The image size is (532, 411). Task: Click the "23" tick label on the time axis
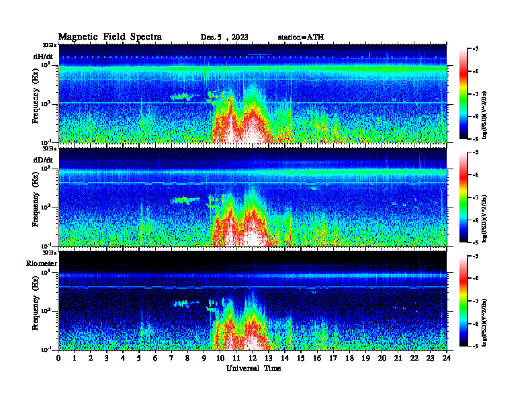(x=430, y=358)
